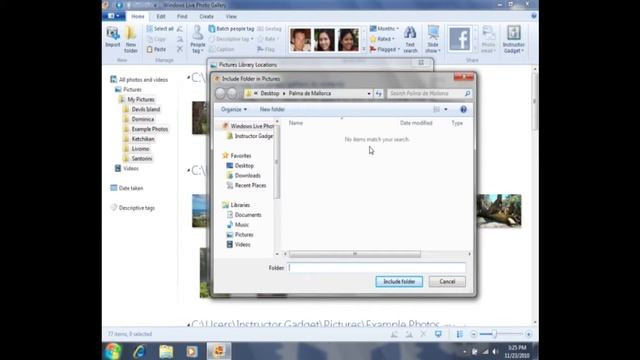
Task: Start Slide show from the ribbon
Action: pyautogui.click(x=433, y=40)
